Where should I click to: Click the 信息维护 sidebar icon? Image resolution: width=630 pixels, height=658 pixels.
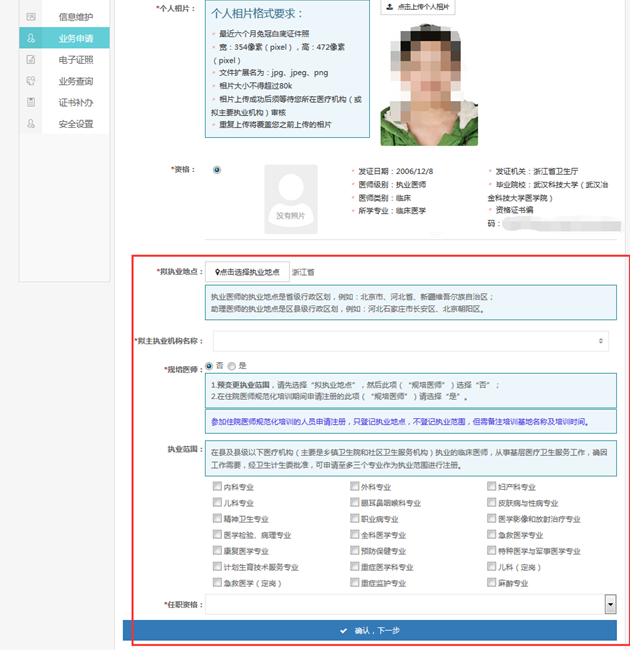coord(31,17)
